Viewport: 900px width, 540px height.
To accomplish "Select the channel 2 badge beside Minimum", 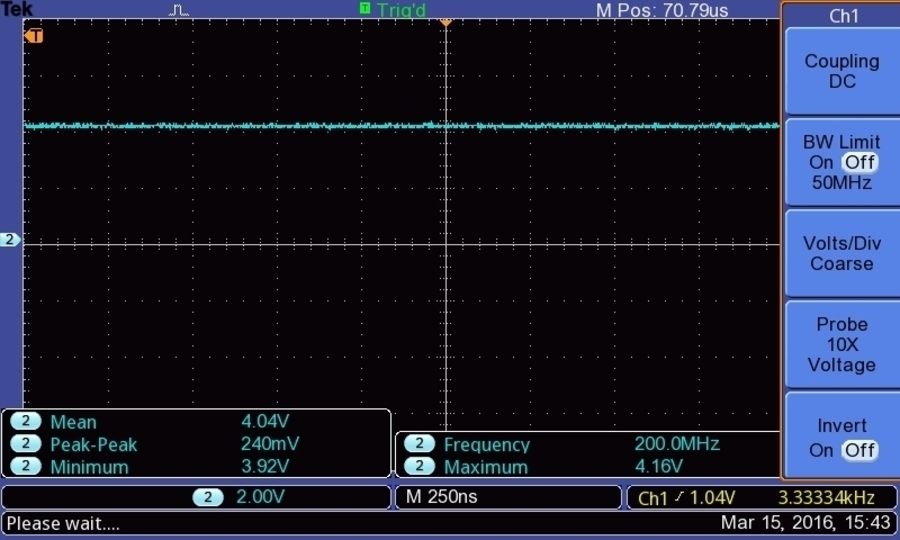I will tap(25, 466).
